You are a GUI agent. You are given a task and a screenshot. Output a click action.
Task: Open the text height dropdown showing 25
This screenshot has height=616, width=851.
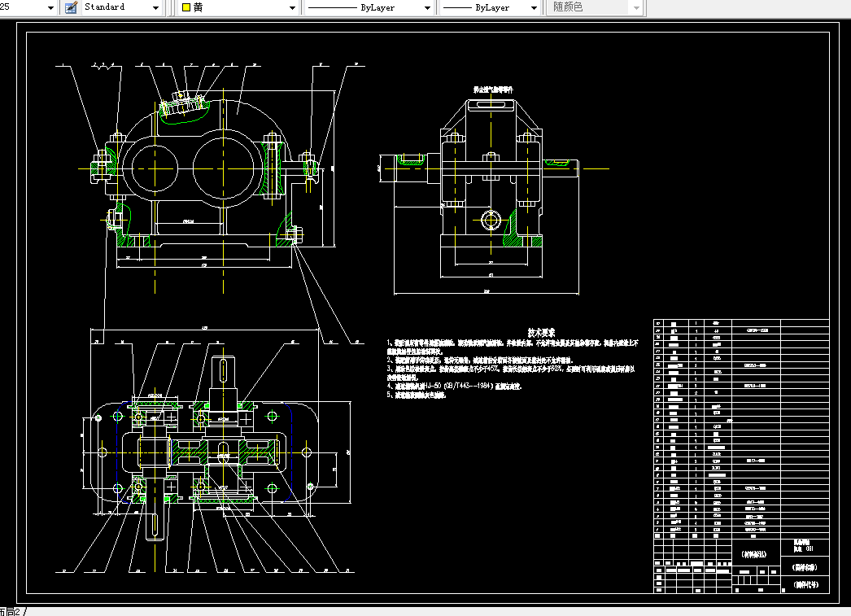(50, 7)
